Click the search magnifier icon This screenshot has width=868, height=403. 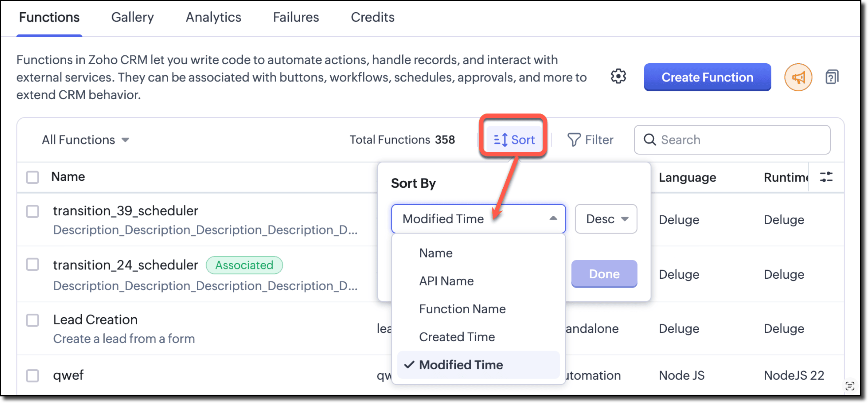coord(650,139)
